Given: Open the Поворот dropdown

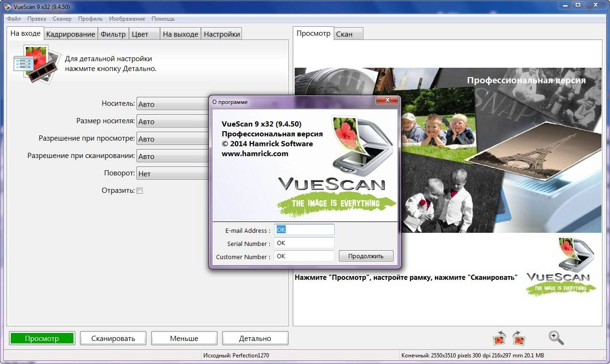Looking at the screenshot, I should click(x=173, y=174).
